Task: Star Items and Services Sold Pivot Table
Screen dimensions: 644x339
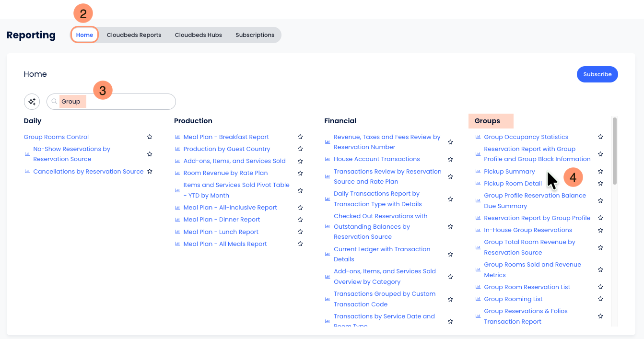Action: point(300,190)
